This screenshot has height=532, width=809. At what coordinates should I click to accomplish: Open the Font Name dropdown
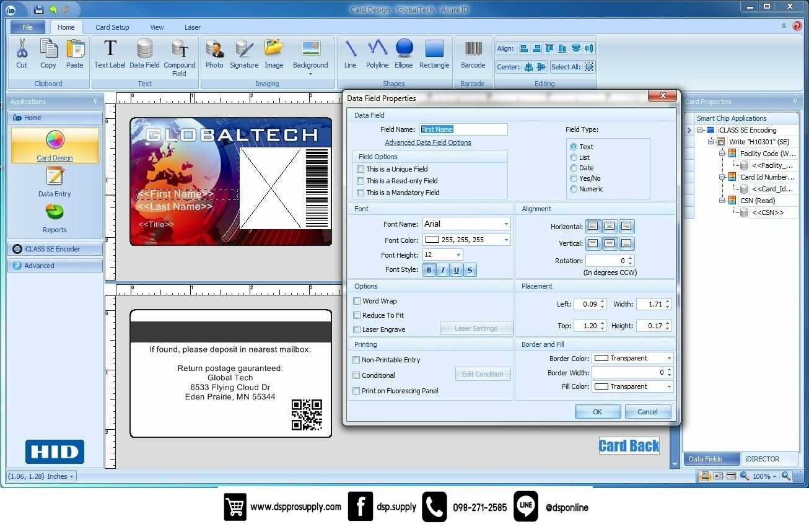(x=506, y=224)
